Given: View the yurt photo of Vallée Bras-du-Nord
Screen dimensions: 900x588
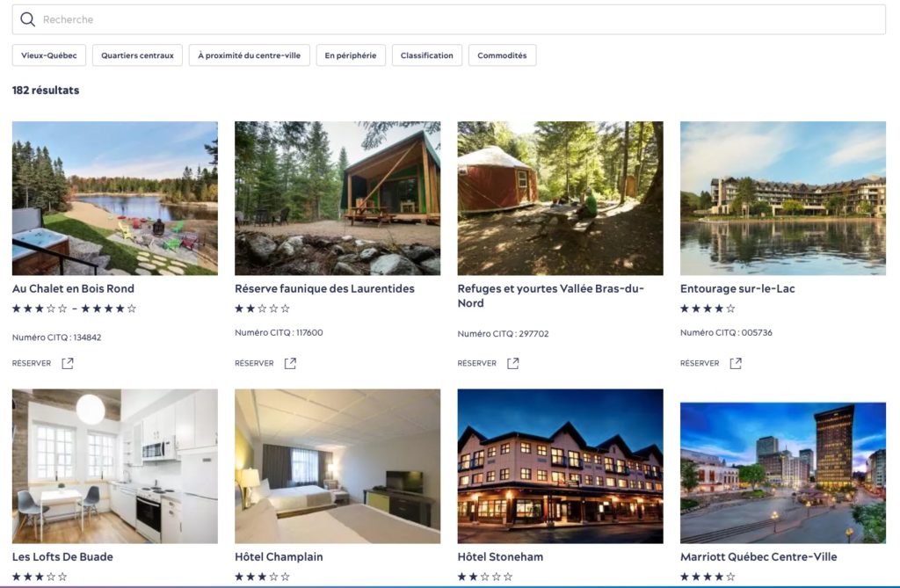Looking at the screenshot, I should coord(560,198).
